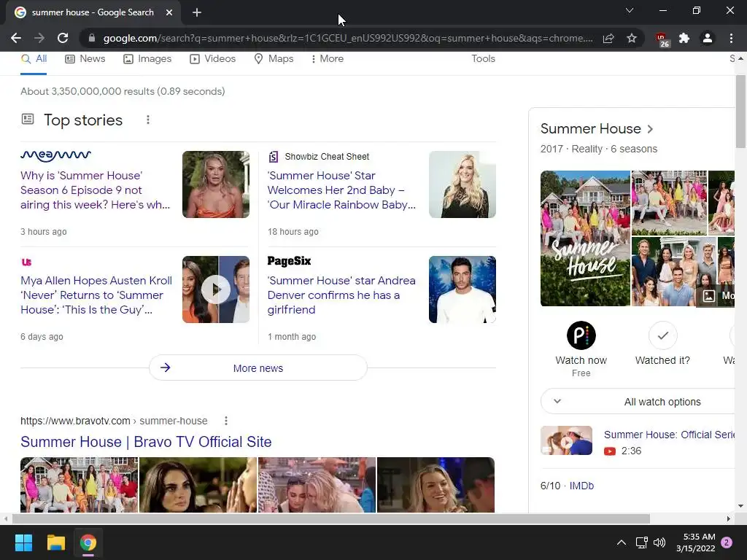Image resolution: width=747 pixels, height=560 pixels.
Task: Open the Chrome three-dot menu
Action: click(731, 38)
